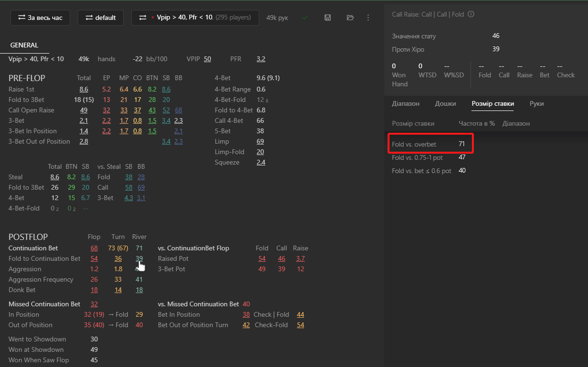The image size is (588, 367).
Task: Click the green checkmark icon
Action: coord(305,18)
